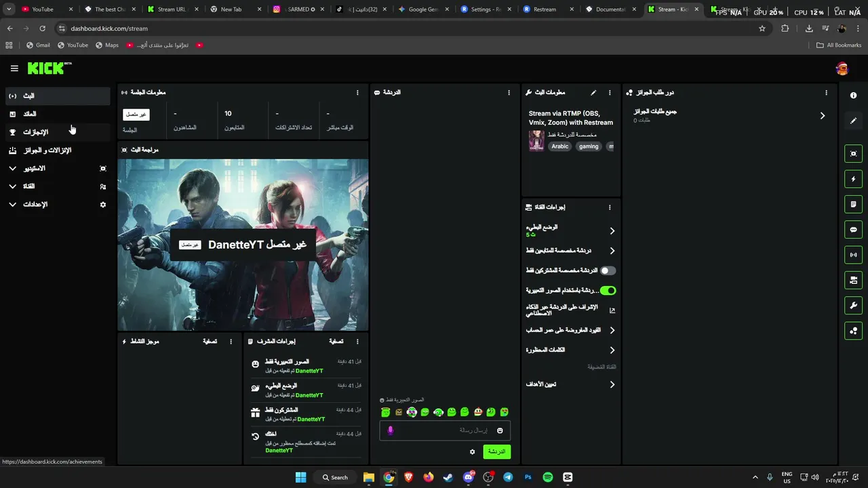
Task: Open the Windows Start menu
Action: 300,477
